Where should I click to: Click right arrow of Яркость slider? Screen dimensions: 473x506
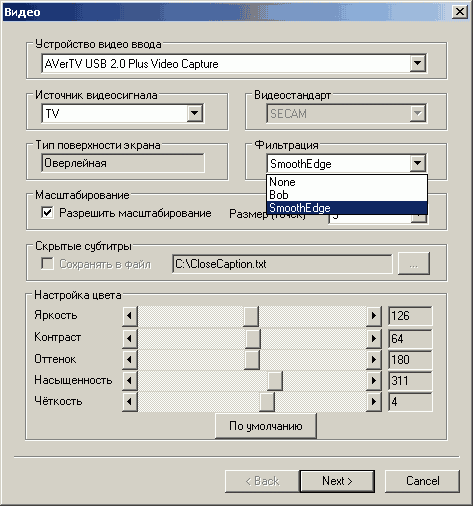coord(374,316)
